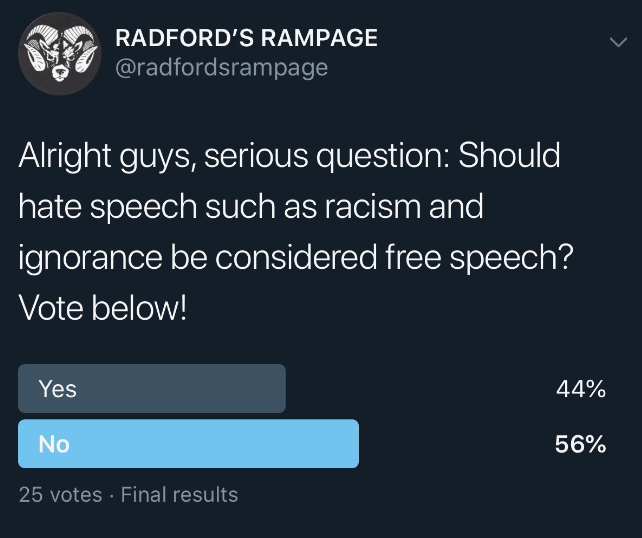
Task: Click the 'Yes' option label text
Action: [x=58, y=389]
